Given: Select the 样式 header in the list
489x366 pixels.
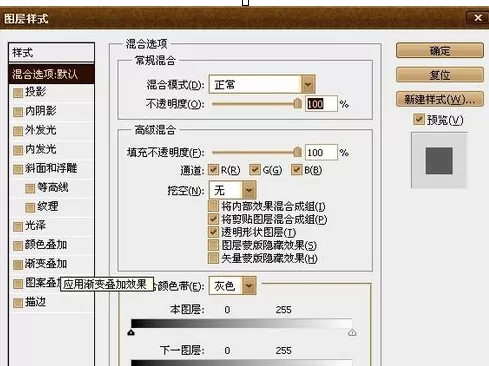Looking at the screenshot, I should click(51, 52).
